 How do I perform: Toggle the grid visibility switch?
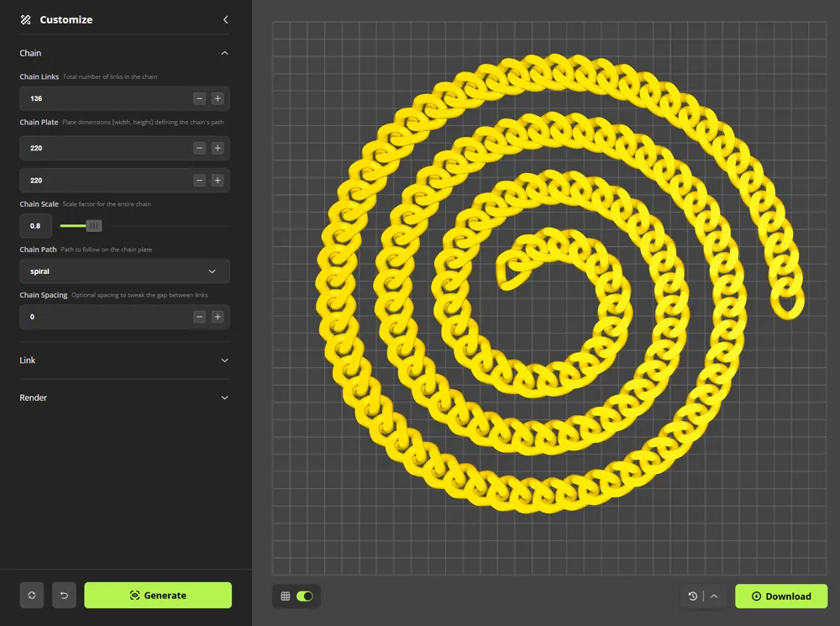pyautogui.click(x=304, y=596)
